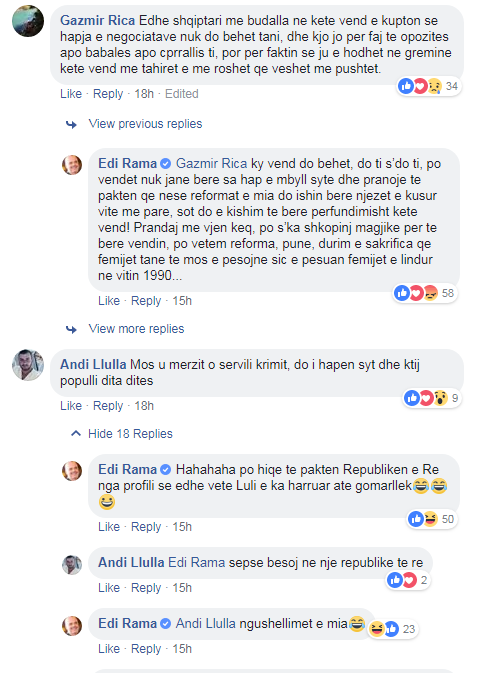This screenshot has width=496, height=673.
Task: Reply to Andi Llulla's top-level comment
Action: 108,406
